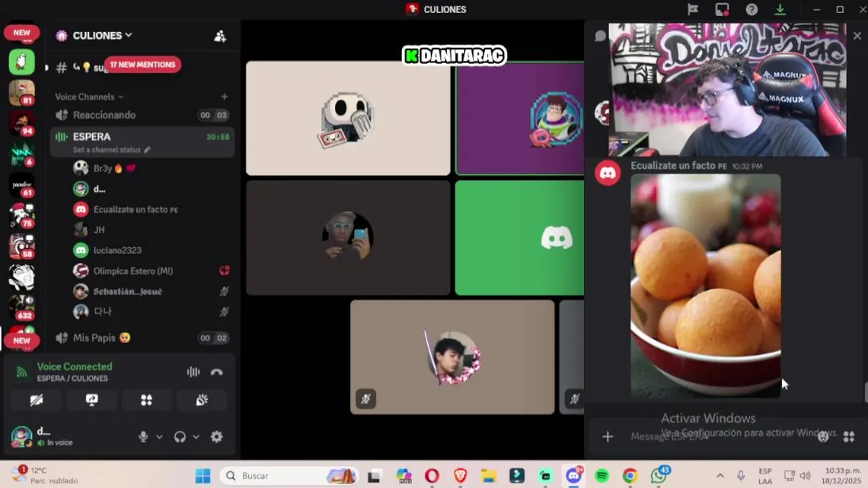Open Opera browser from the taskbar
This screenshot has height=488, width=868.
point(431,476)
